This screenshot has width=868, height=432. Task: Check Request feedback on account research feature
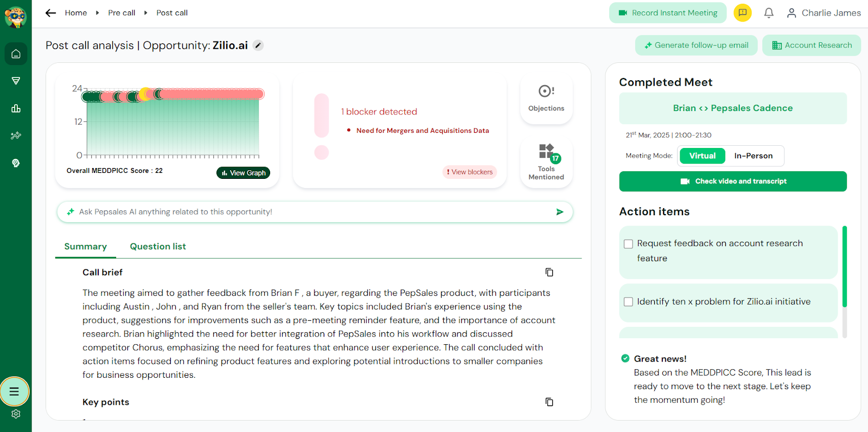click(628, 244)
